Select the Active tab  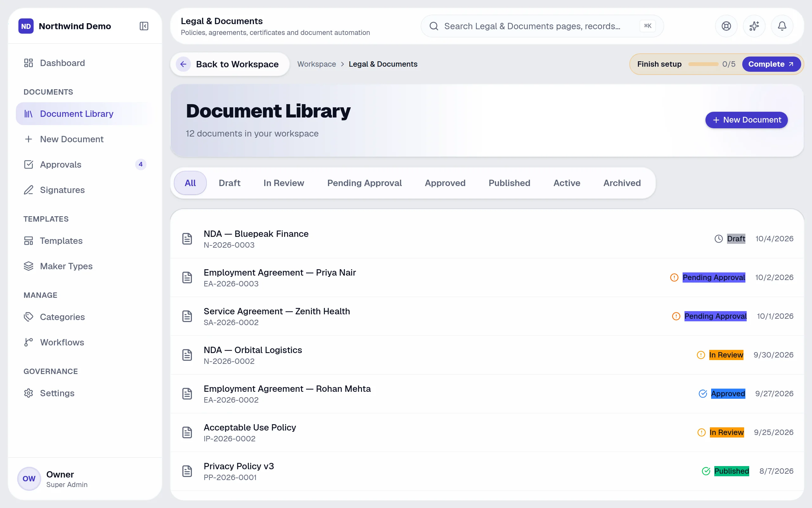point(567,183)
